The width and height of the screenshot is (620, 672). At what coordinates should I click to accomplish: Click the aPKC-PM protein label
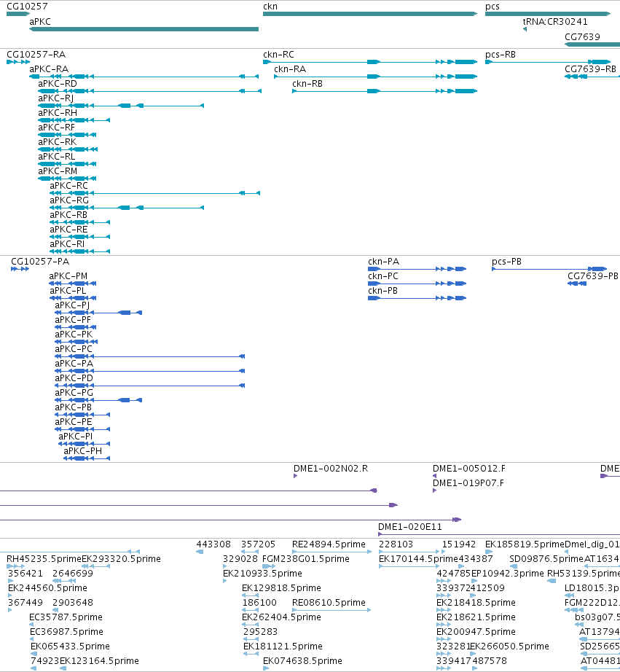[68, 276]
